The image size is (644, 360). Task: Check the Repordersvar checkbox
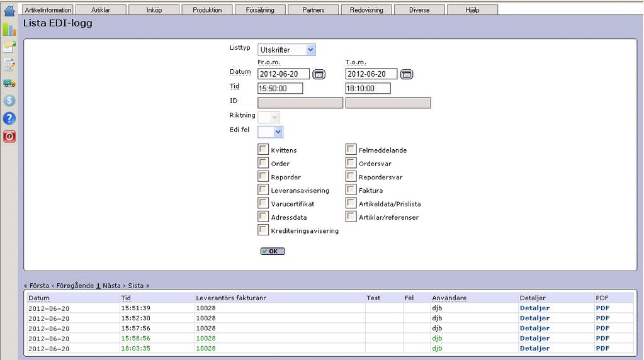coord(351,176)
